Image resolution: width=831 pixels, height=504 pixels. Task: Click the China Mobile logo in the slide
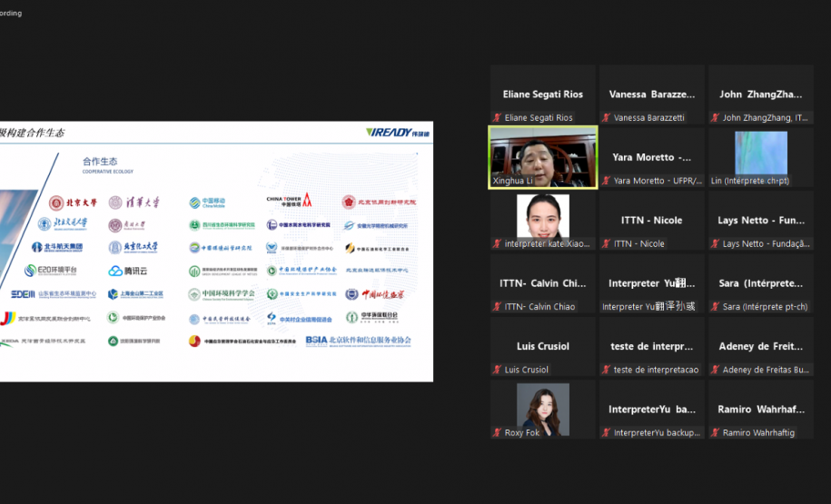click(x=206, y=203)
